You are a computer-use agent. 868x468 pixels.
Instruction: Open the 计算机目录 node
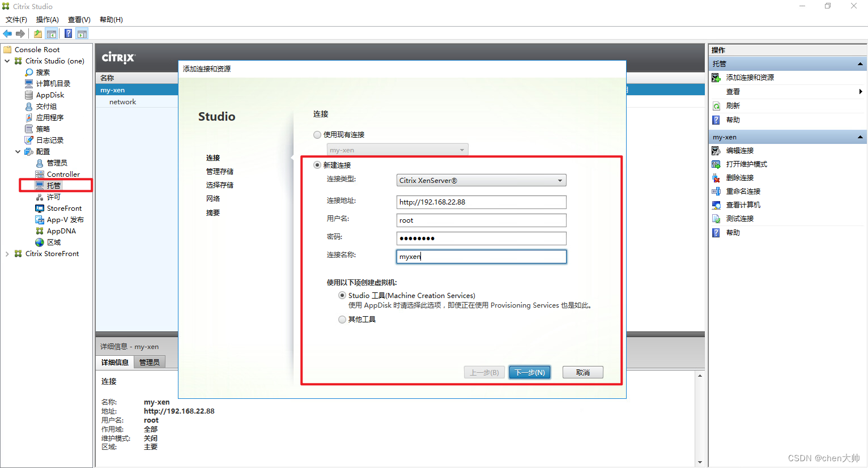(53, 84)
